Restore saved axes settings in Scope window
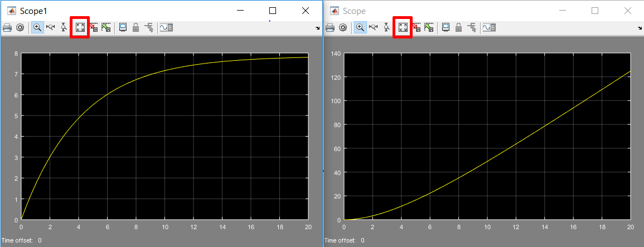 429,27
